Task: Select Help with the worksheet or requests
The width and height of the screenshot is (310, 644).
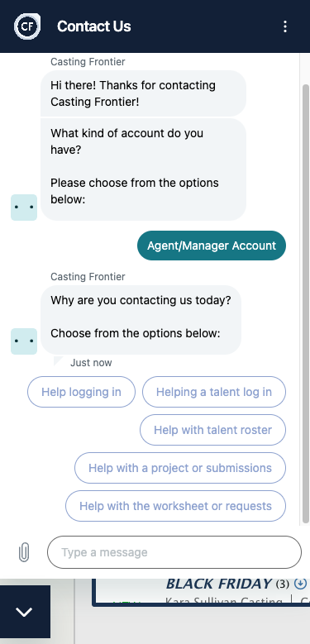Action: click(176, 506)
